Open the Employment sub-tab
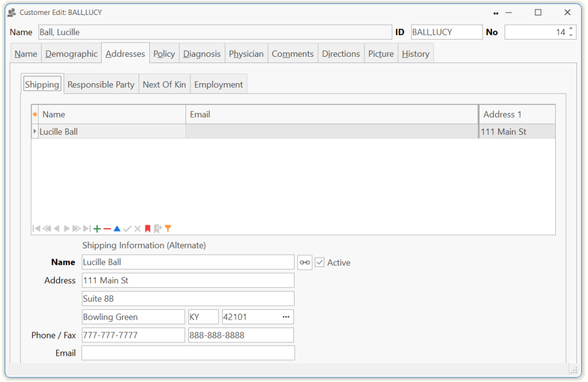The width and height of the screenshot is (588, 382). [218, 85]
